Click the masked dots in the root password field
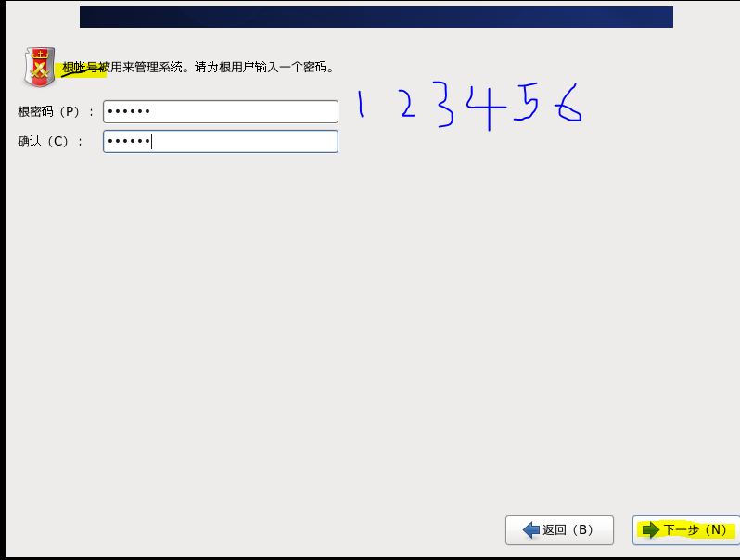 (129, 112)
